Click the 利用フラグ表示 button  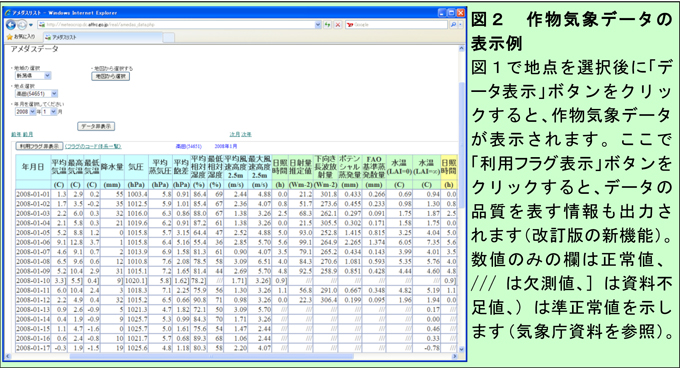click(39, 147)
